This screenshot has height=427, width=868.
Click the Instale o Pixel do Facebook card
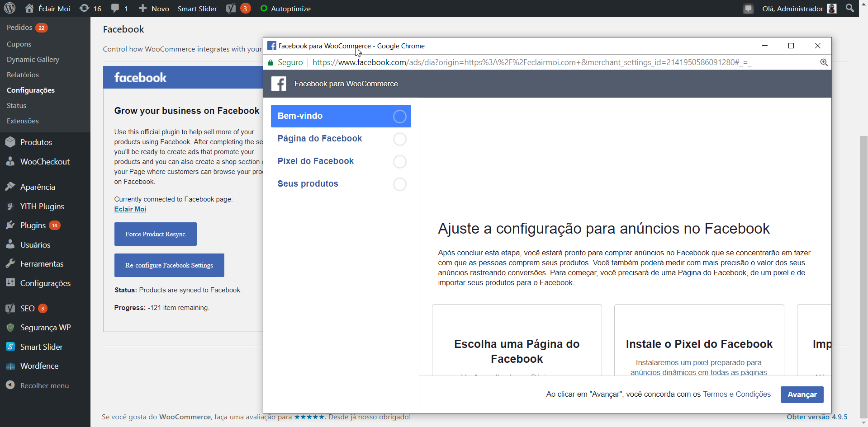coord(699,340)
